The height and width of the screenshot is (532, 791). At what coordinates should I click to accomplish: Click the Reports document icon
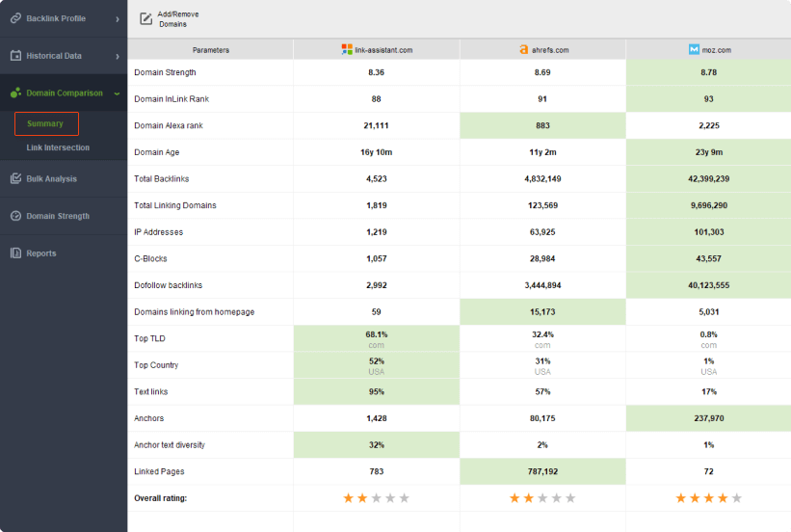tap(15, 253)
